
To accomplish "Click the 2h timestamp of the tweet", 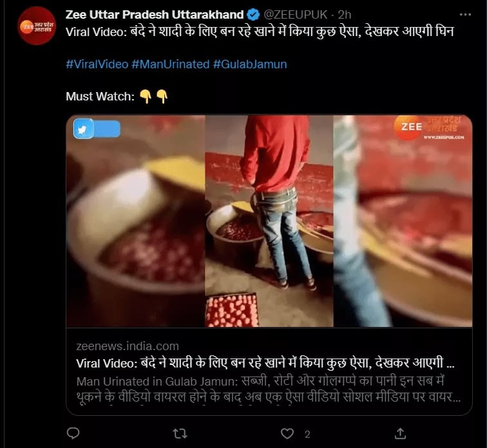I will point(345,15).
